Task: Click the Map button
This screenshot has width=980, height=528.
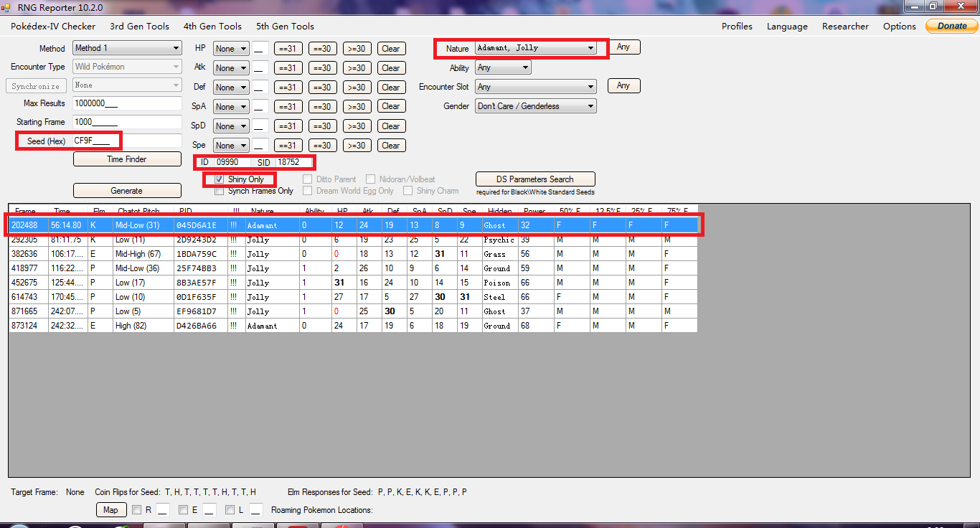Action: click(x=110, y=510)
